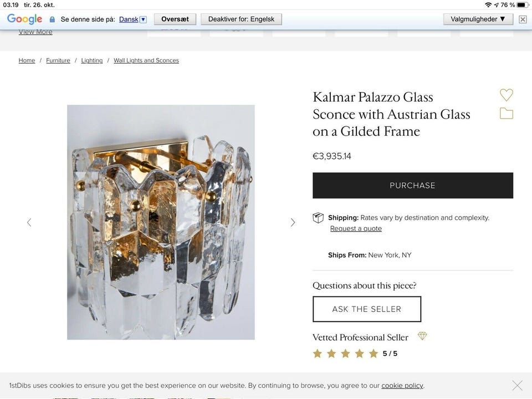This screenshot has width=532, height=399.
Task: Click Deaktiver for: Engelsk button
Action: coord(241,19)
